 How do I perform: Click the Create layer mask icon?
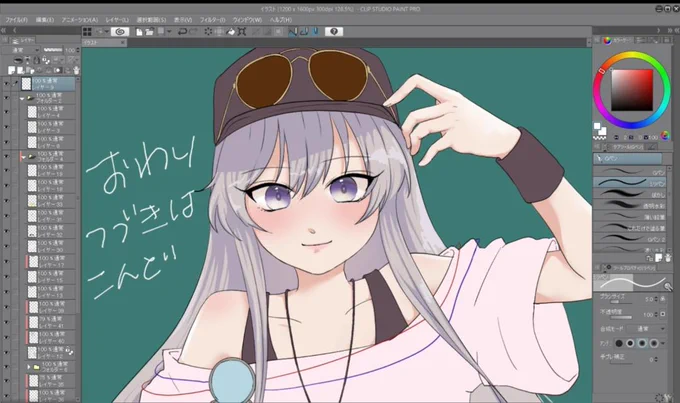(x=57, y=70)
